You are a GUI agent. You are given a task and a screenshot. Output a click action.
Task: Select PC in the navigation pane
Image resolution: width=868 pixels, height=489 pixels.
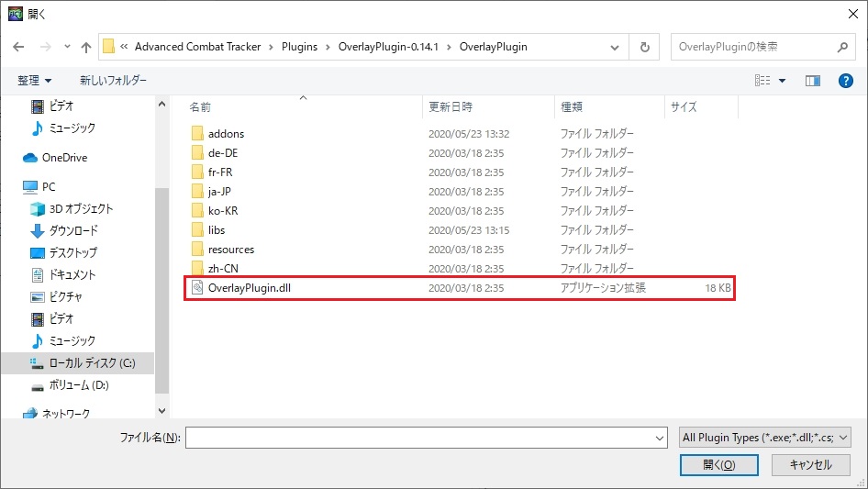click(x=39, y=186)
